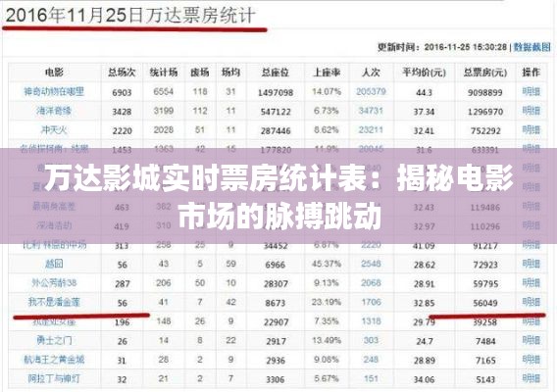
Task: Click the 人次 value 2068
Action: [371, 283]
